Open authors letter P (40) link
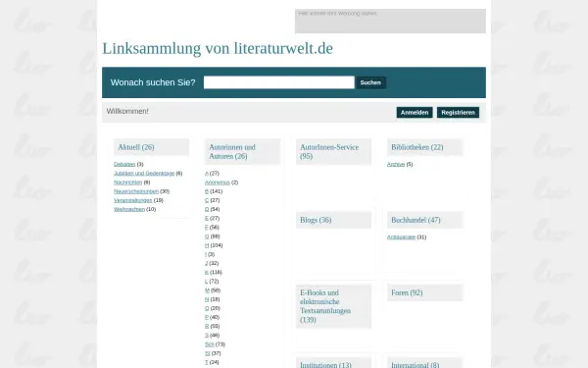Screen dimensions: 588x368 tap(207, 317)
